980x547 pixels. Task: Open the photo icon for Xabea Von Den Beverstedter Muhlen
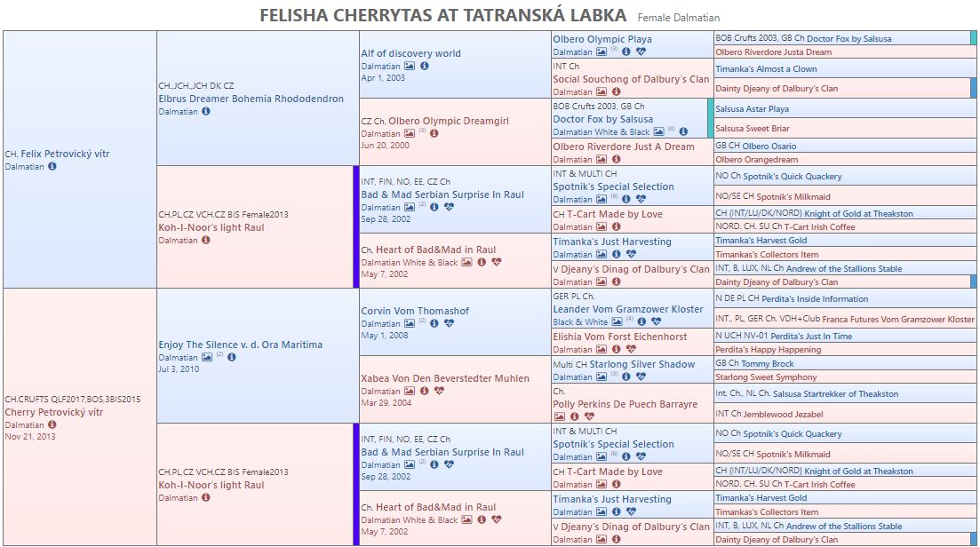tap(410, 392)
